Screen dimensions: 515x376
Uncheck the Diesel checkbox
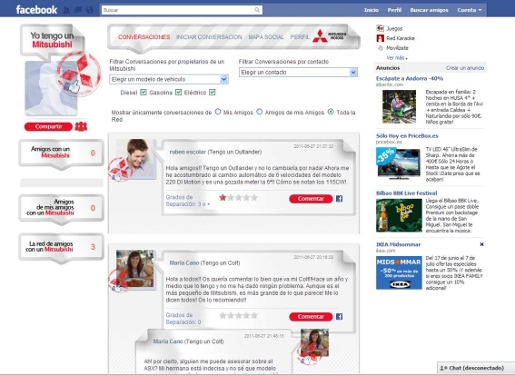(x=143, y=92)
